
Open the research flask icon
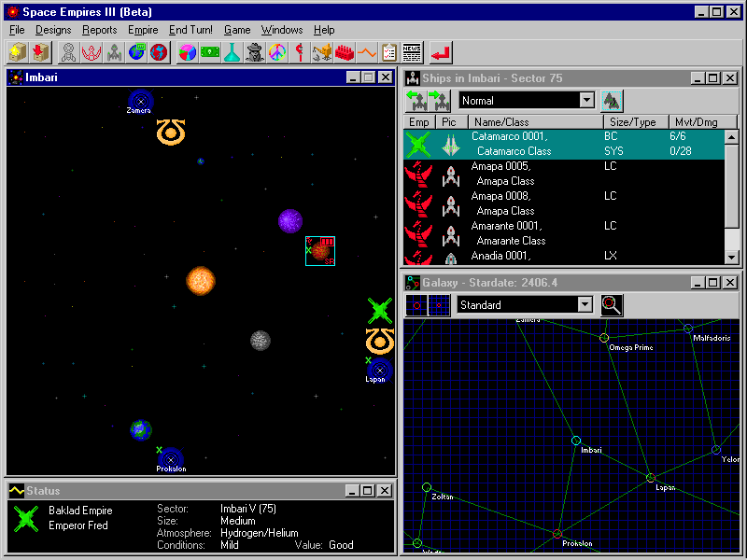(x=232, y=52)
